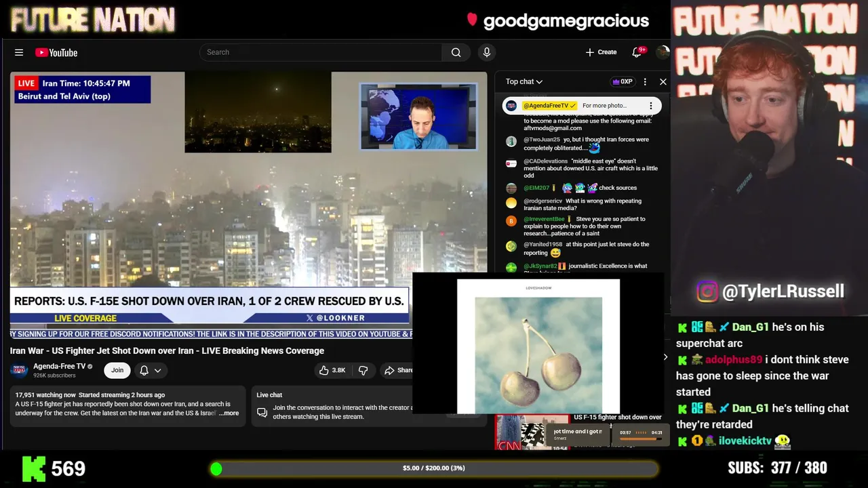The image size is (868, 488).
Task: Click the night skyline inset feed
Action: click(x=258, y=112)
